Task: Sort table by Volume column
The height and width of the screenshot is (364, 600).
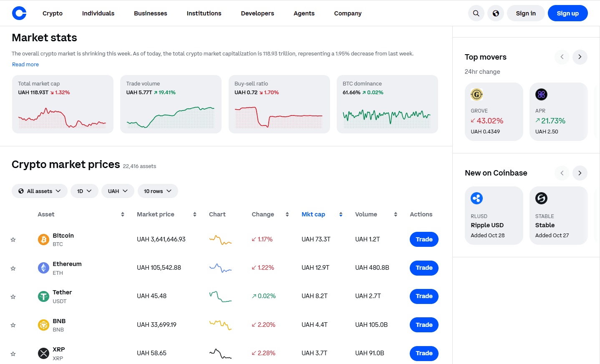Action: (376, 214)
